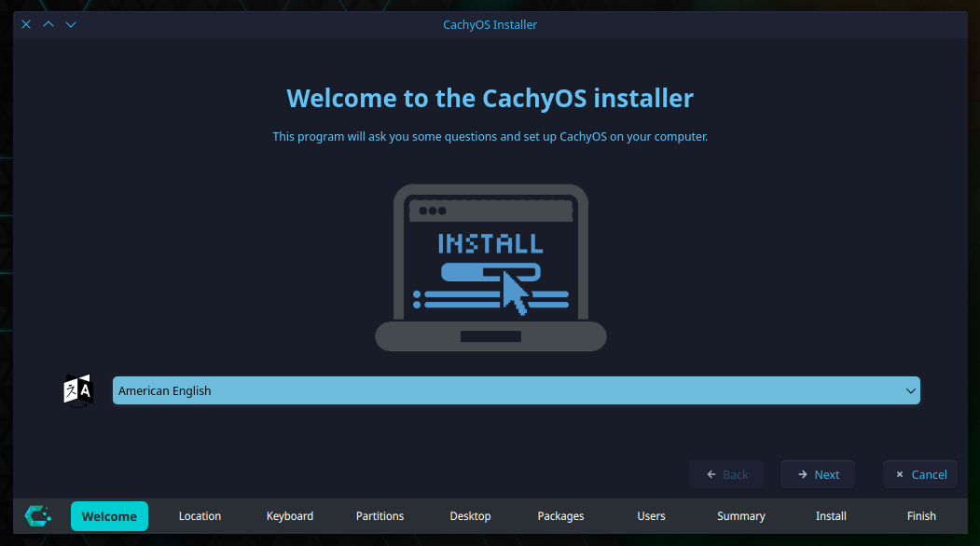Screen dimensions: 980x546
Task: Click the CachyOS Installer title bar text
Action: point(490,24)
